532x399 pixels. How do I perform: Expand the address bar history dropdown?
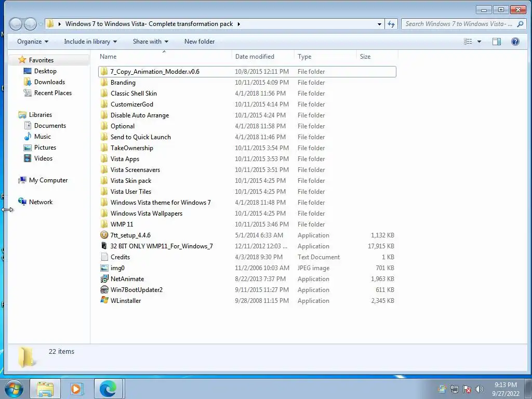pos(379,24)
